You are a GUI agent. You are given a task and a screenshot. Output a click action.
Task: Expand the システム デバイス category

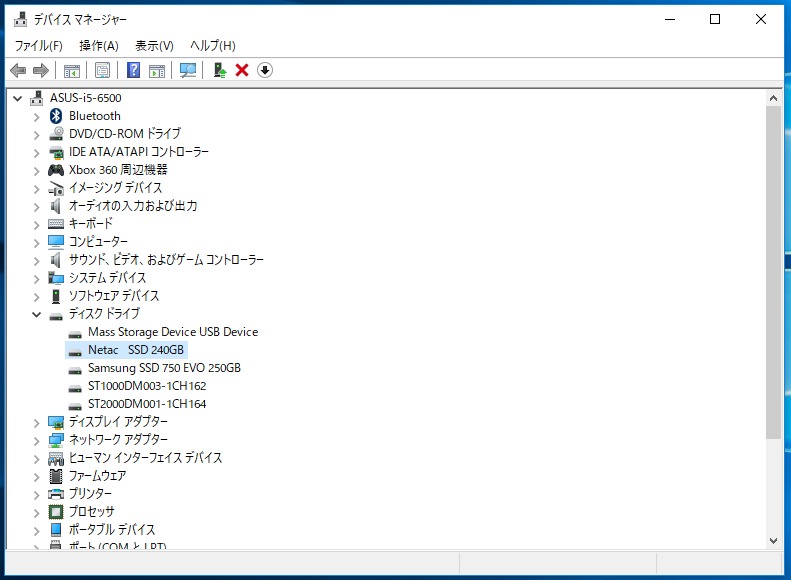[x=36, y=279]
